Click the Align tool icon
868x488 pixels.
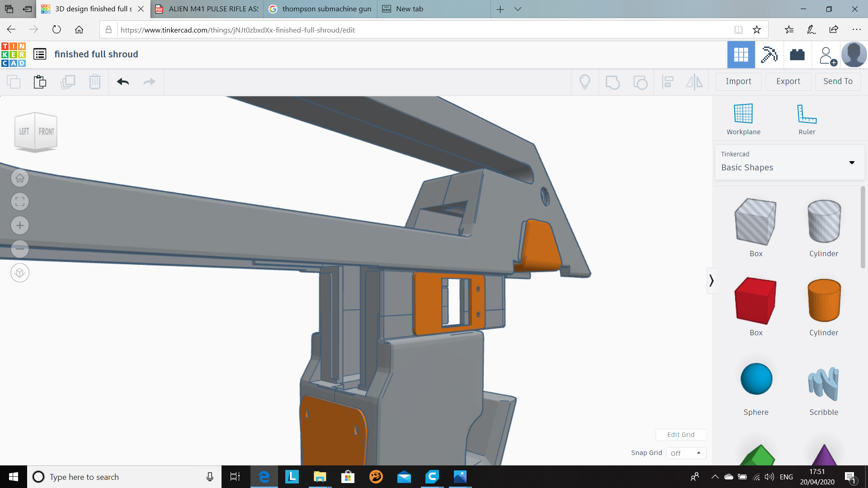point(668,82)
